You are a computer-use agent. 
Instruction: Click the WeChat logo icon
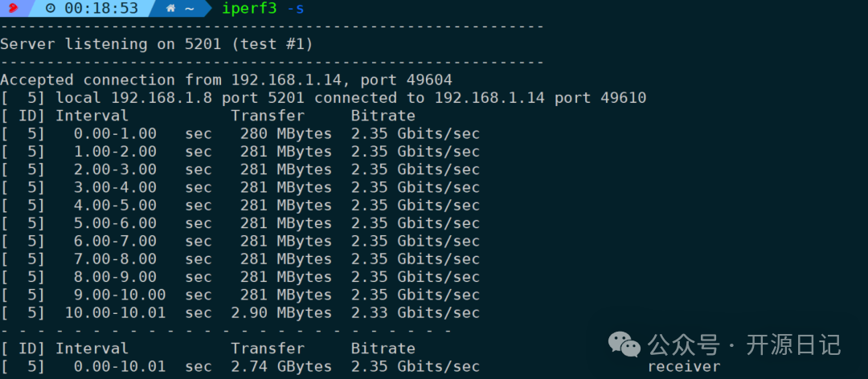624,345
